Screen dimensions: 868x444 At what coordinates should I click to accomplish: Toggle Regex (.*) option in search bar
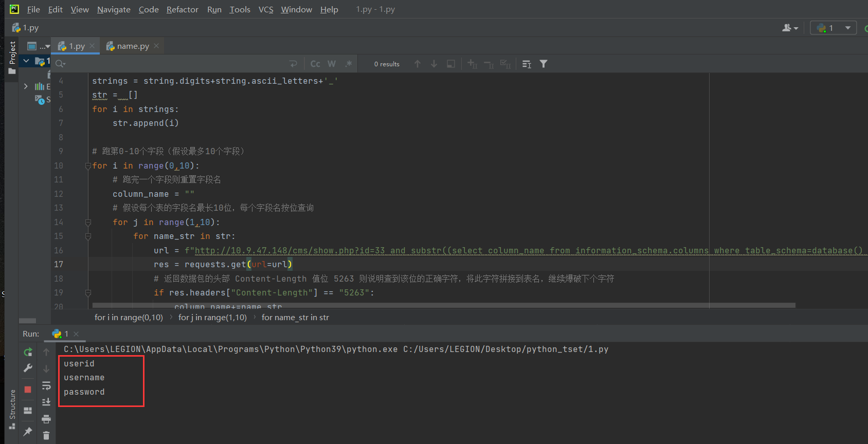pyautogui.click(x=349, y=64)
